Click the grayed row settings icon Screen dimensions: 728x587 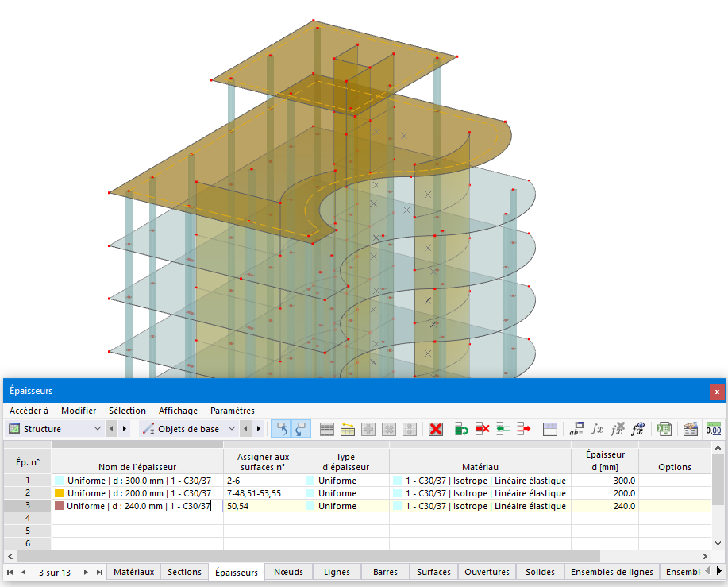point(409,429)
